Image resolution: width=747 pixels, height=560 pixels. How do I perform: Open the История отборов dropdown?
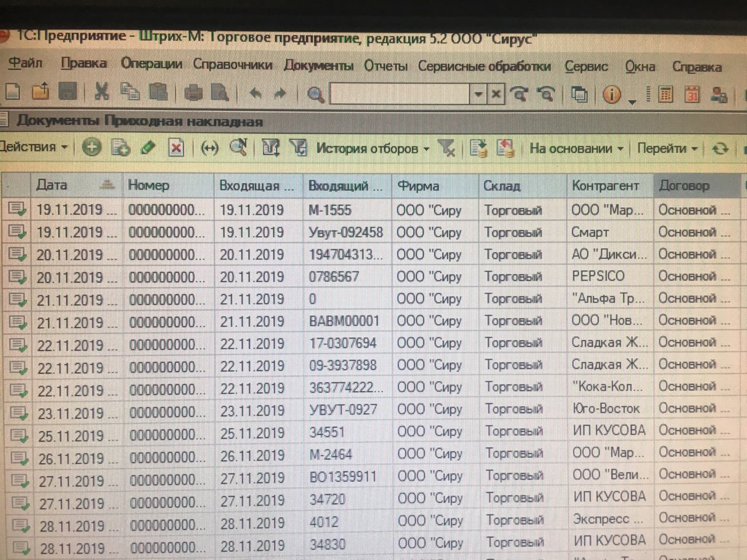click(372, 149)
